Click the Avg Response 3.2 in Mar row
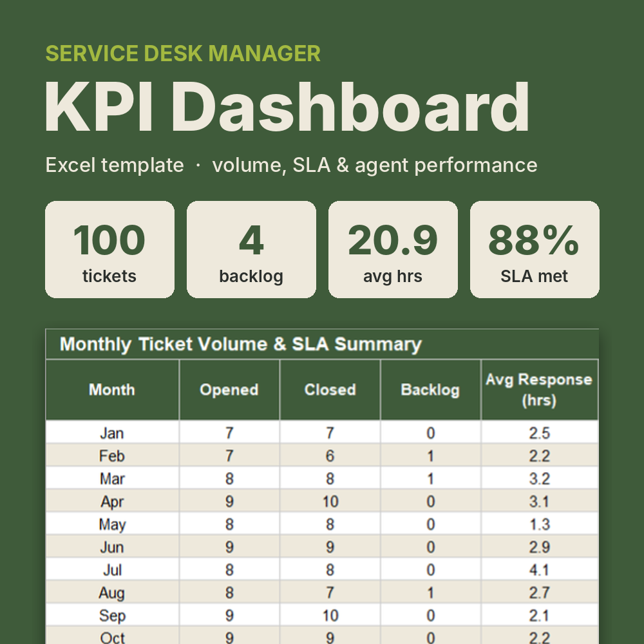The height and width of the screenshot is (644, 644). (539, 478)
